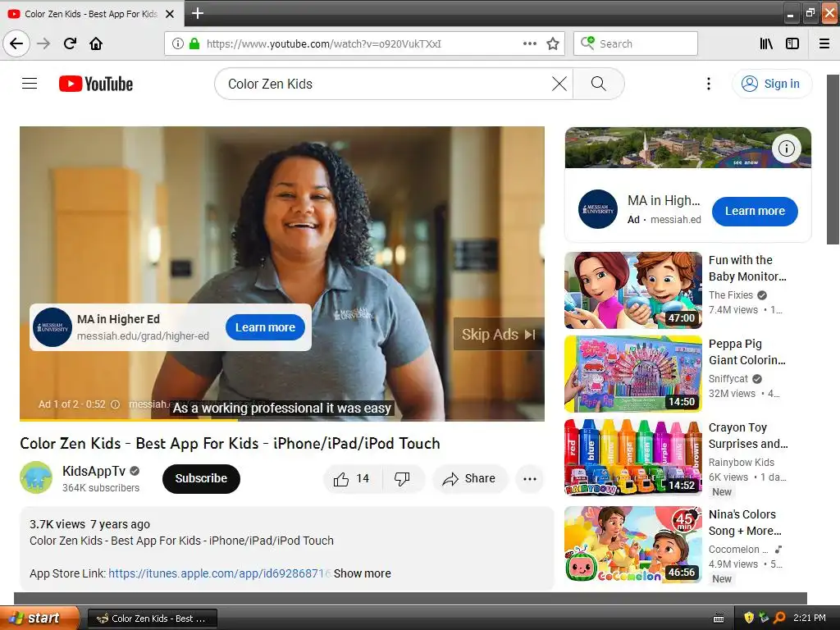Select the Color Zen Kids browser tab
840x630 pixels.
click(92, 14)
